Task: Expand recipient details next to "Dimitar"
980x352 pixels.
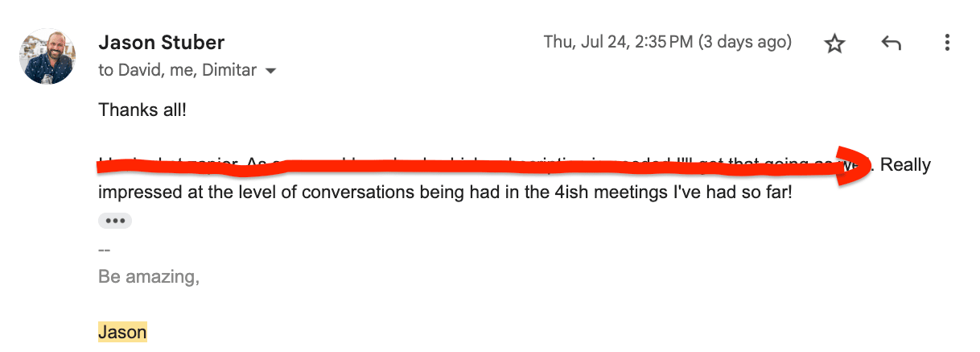Action: click(x=271, y=71)
